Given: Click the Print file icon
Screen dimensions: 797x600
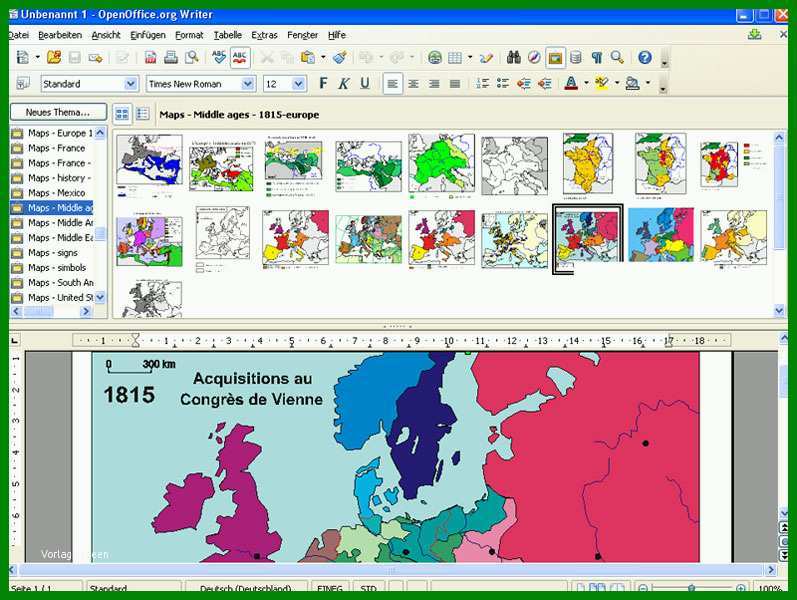Looking at the screenshot, I should [171, 57].
